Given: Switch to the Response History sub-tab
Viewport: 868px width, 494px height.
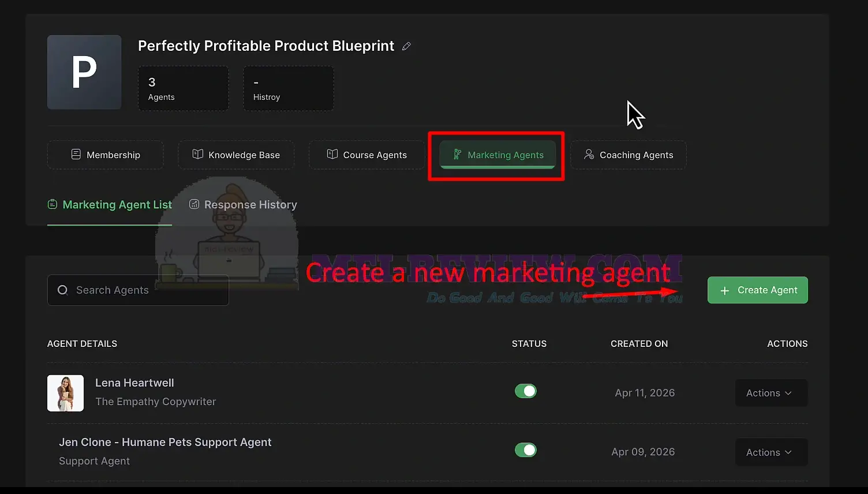Looking at the screenshot, I should pyautogui.click(x=243, y=205).
